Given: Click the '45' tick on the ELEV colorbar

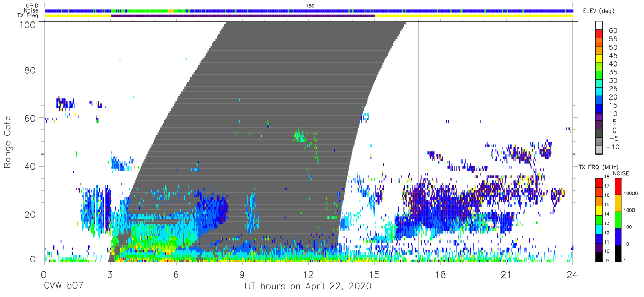Looking at the screenshot, I should (613, 56).
